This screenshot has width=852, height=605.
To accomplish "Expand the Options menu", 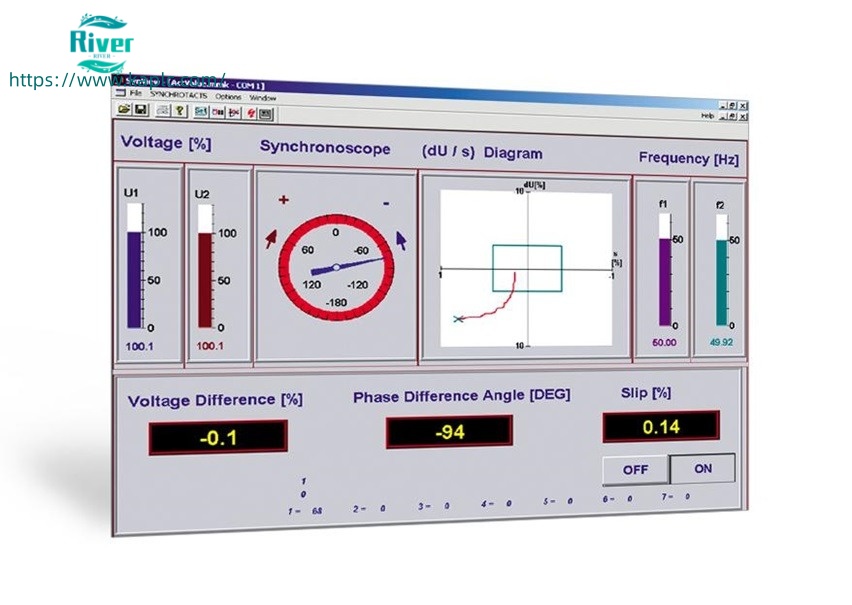I will 228,97.
